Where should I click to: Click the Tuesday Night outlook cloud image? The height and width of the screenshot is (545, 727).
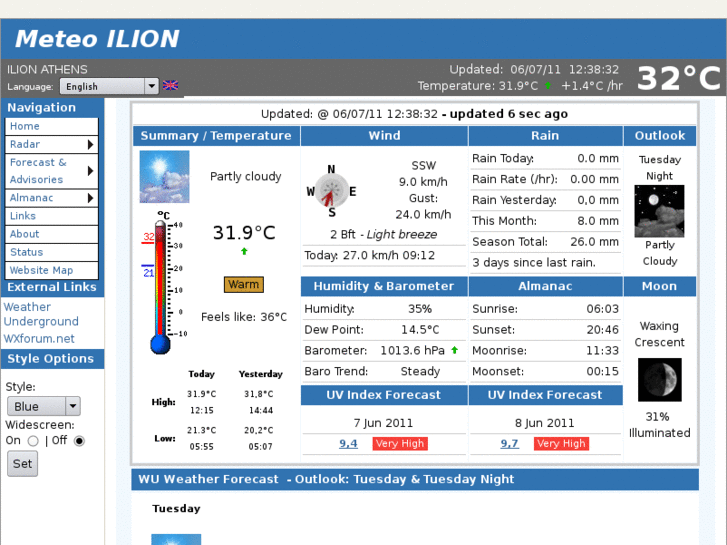coord(659,211)
